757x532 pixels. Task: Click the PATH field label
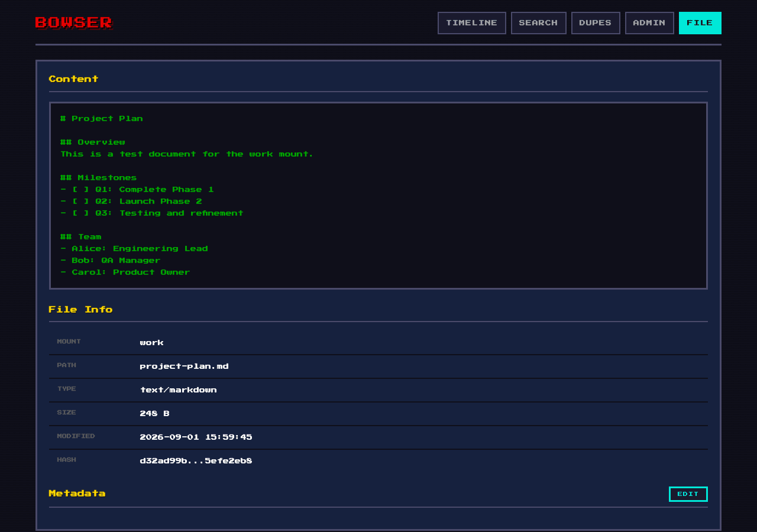pos(67,365)
